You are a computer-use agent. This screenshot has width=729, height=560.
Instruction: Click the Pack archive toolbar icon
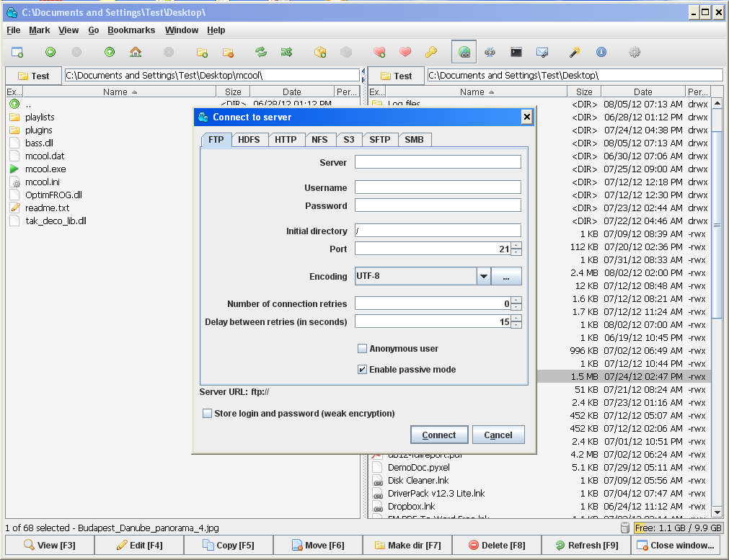coord(320,52)
